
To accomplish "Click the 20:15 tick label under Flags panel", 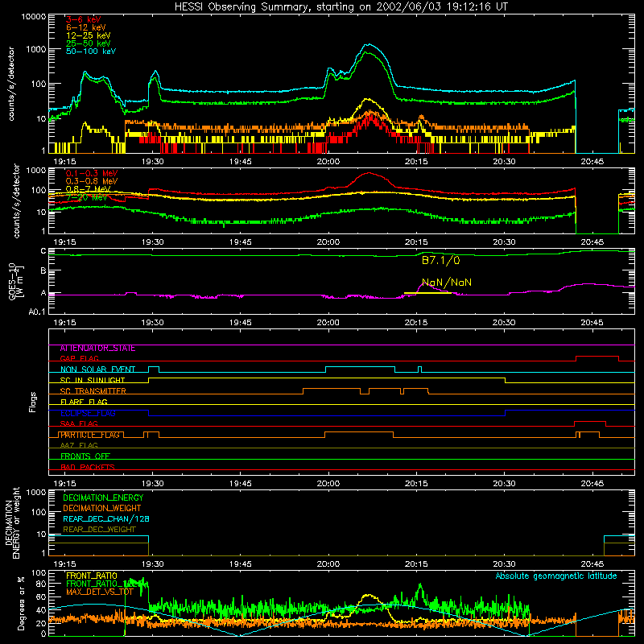I will pyautogui.click(x=416, y=484).
